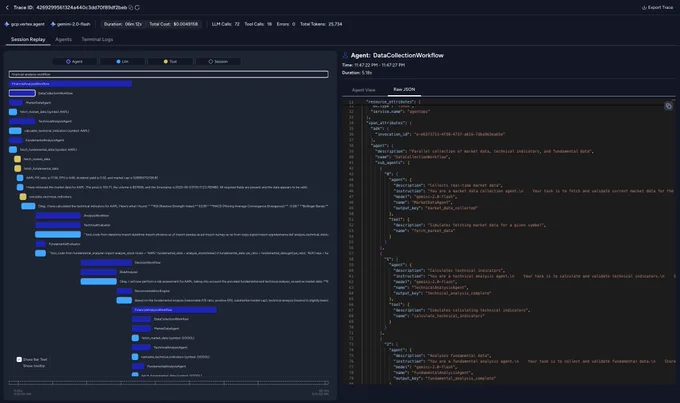Select the financial analysis workflow session bar
Screen dimensions: 680x403
point(168,74)
